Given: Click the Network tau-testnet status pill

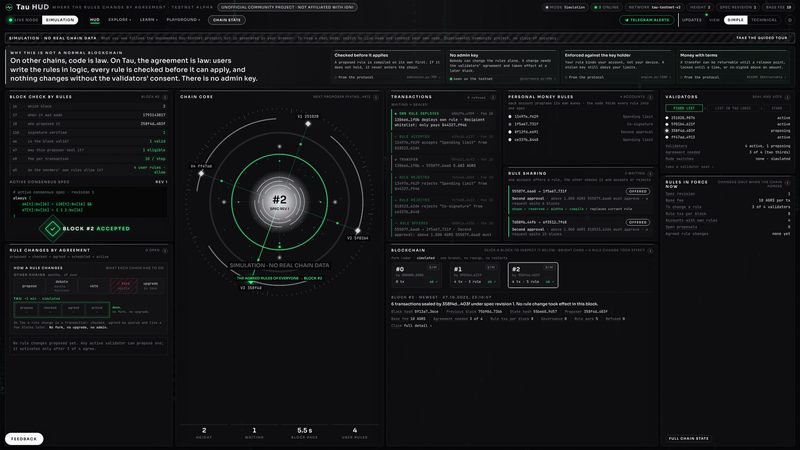Looking at the screenshot, I should 654,7.
